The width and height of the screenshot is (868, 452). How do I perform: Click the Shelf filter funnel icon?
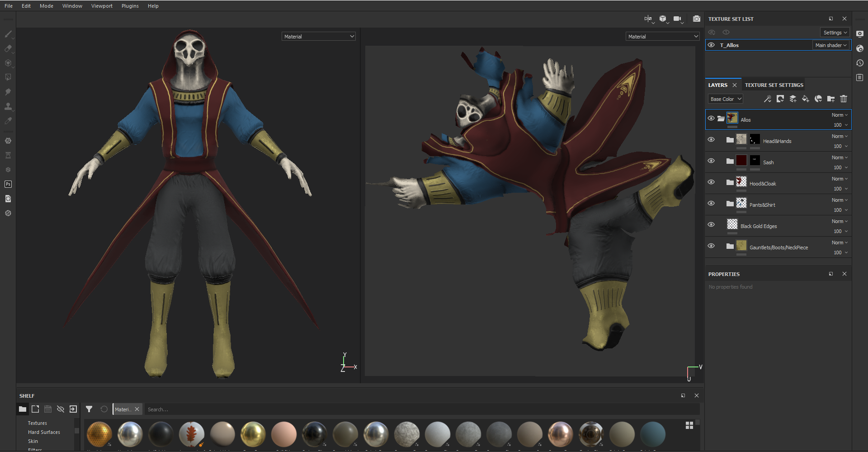tap(89, 409)
